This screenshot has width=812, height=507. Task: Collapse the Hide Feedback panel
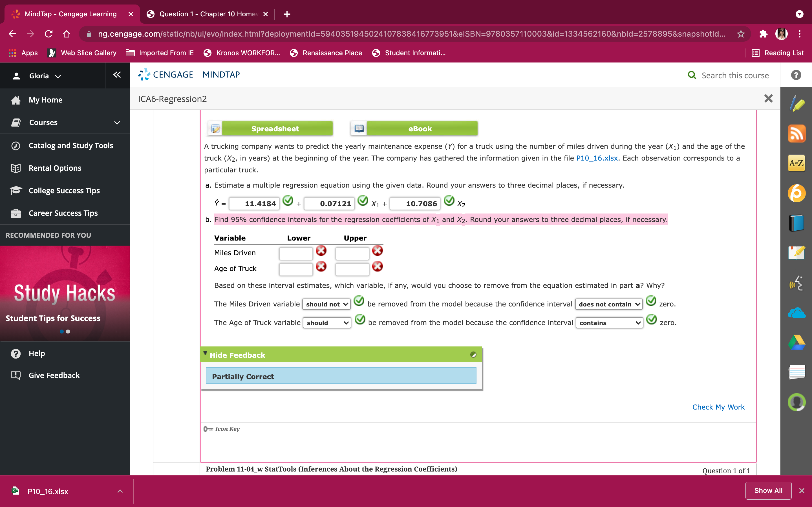pyautogui.click(x=237, y=355)
